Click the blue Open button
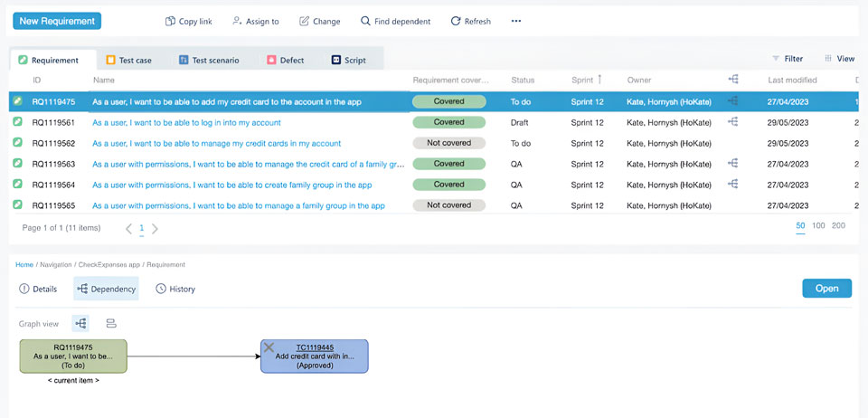 point(826,289)
